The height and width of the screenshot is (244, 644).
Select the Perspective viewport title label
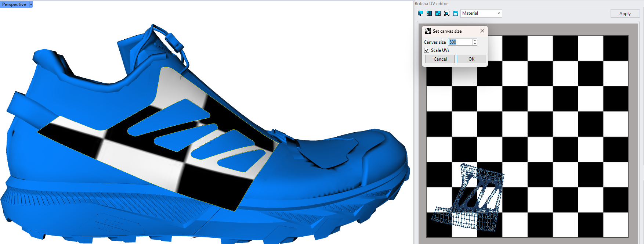14,4
